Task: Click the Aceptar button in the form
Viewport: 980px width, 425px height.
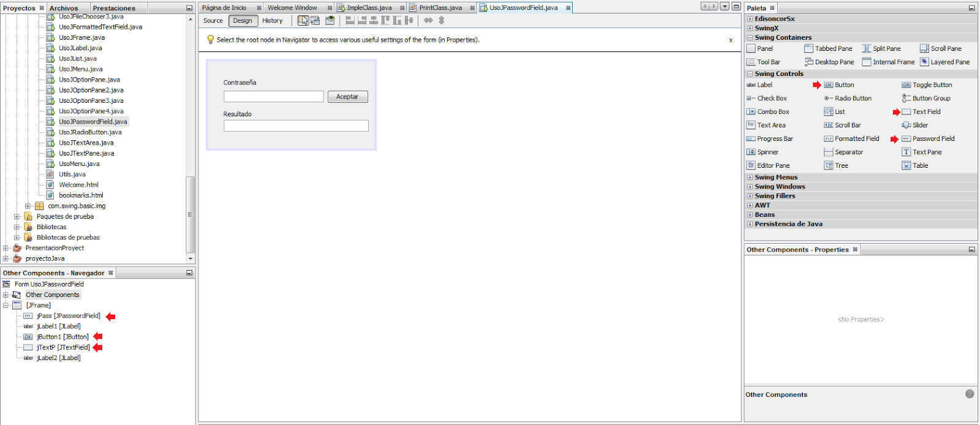Action: click(347, 97)
